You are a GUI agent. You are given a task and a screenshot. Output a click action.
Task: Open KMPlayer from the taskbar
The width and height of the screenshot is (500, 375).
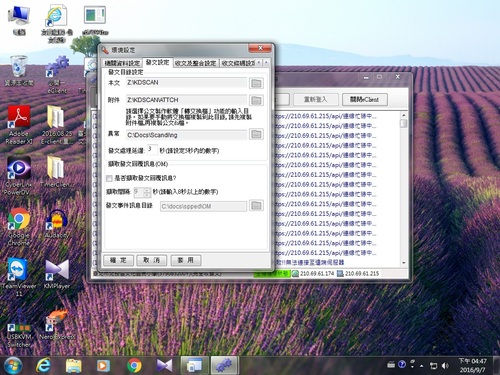tap(164, 366)
